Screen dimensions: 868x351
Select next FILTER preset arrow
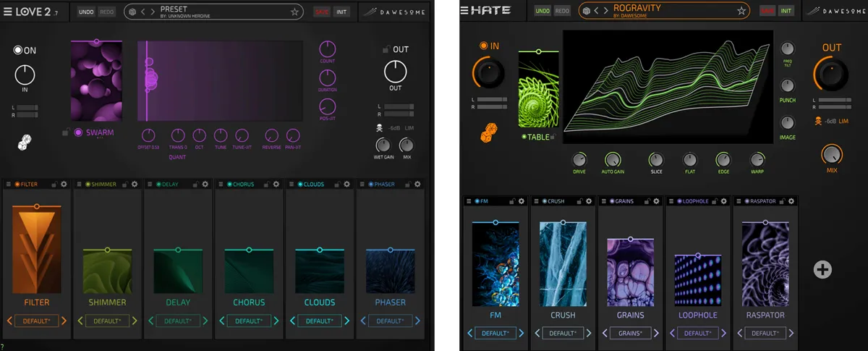64,321
